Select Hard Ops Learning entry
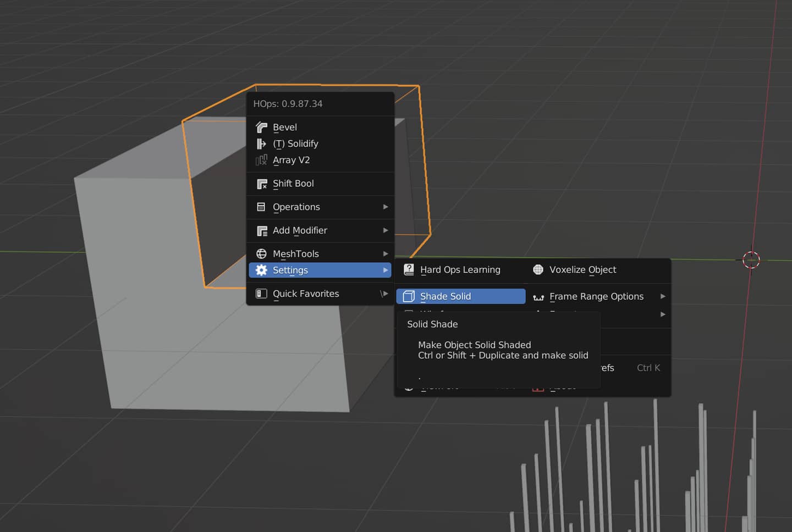The height and width of the screenshot is (532, 792). (461, 270)
